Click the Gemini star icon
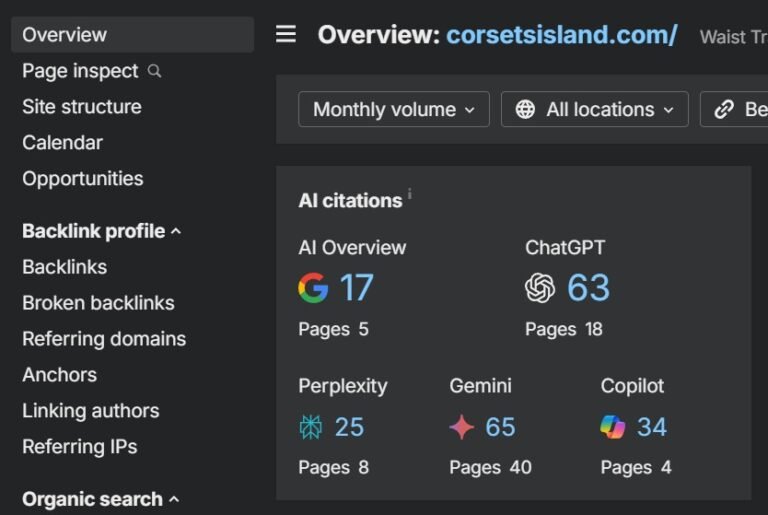This screenshot has width=768, height=515. (x=461, y=428)
